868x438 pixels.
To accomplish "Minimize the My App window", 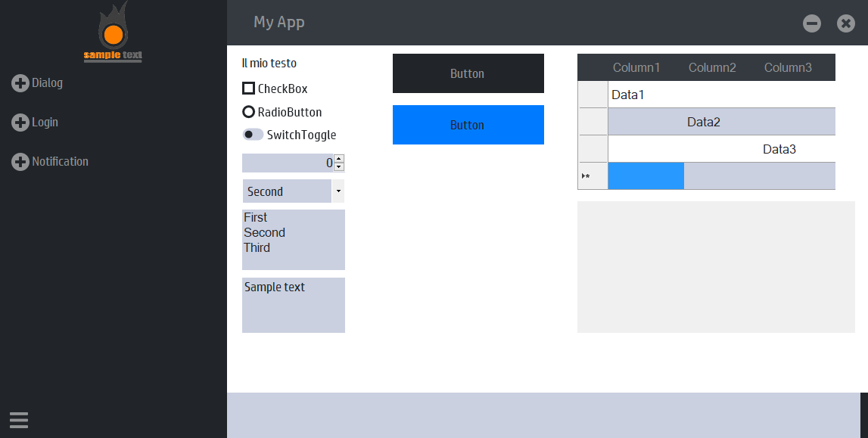I will tap(812, 23).
